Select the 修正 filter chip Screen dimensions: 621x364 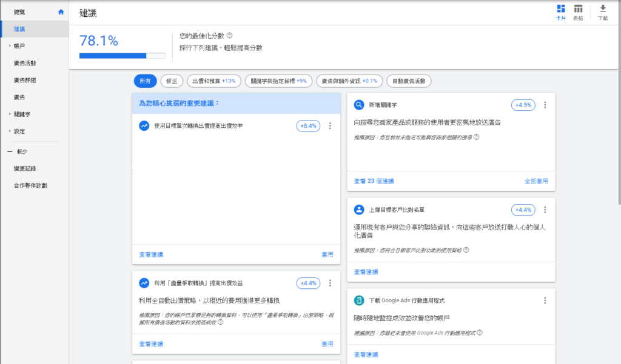click(x=172, y=81)
